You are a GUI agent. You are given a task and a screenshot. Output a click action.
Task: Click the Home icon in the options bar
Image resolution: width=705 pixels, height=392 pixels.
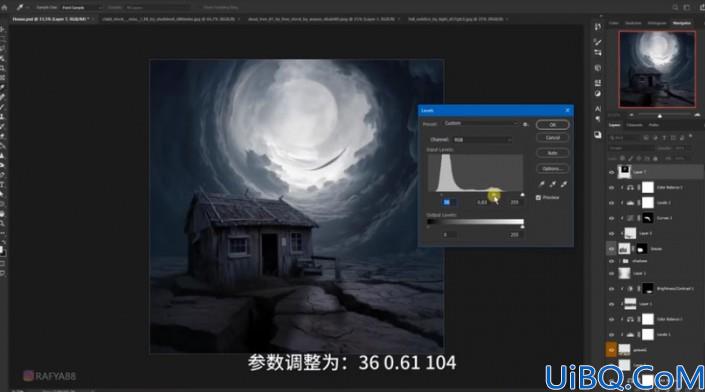click(4, 7)
